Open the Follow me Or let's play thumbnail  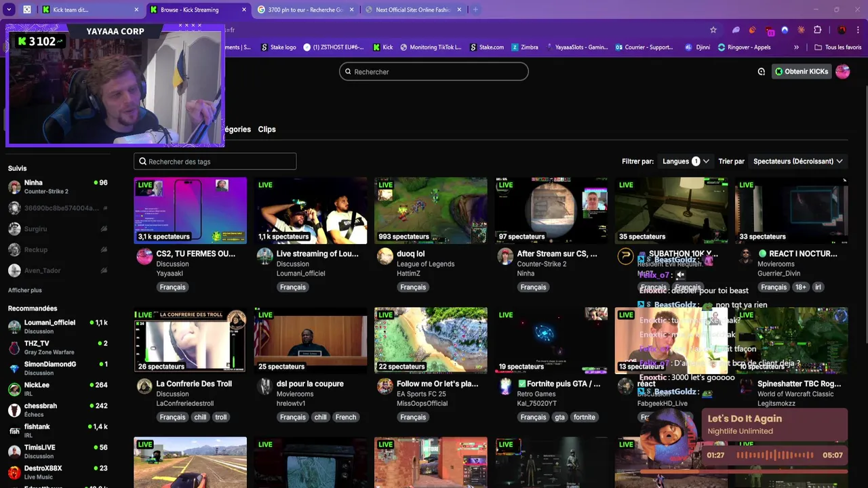(x=431, y=341)
